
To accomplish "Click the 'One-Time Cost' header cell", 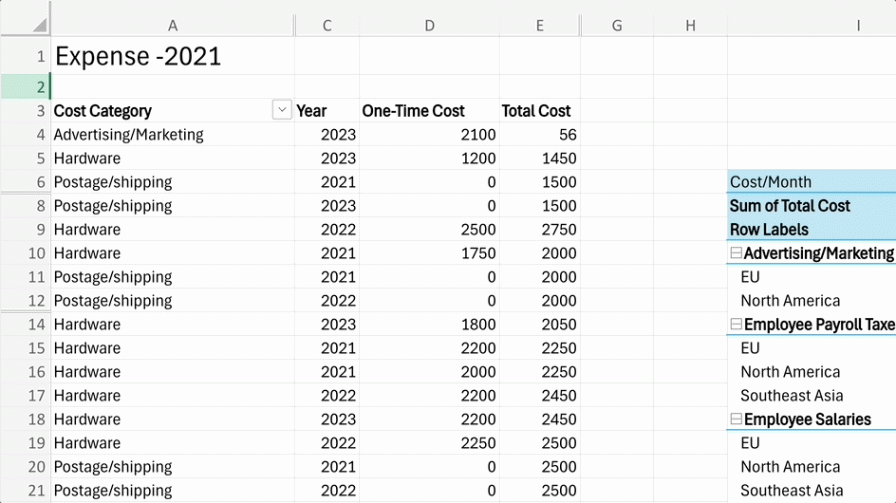I will tap(429, 110).
